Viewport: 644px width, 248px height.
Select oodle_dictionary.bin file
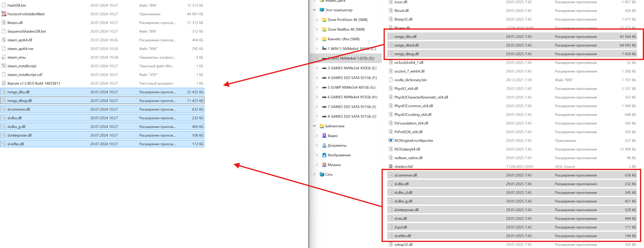point(512,80)
